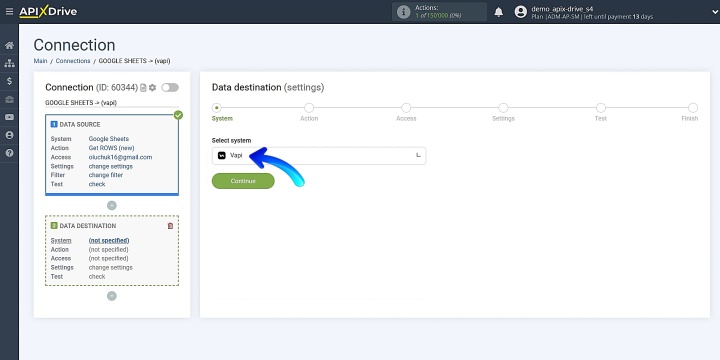The image size is (720, 360).
Task: Open the Select system dropdown with Vapi
Action: (319, 156)
